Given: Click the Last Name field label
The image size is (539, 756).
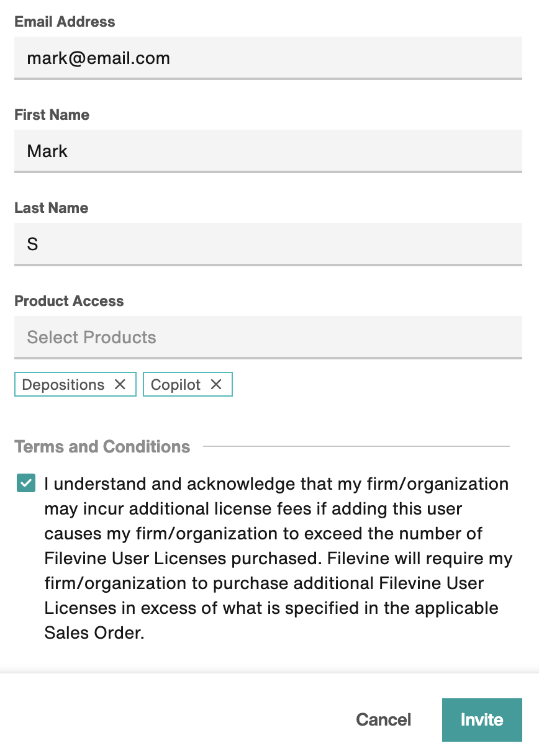Looking at the screenshot, I should [x=51, y=208].
